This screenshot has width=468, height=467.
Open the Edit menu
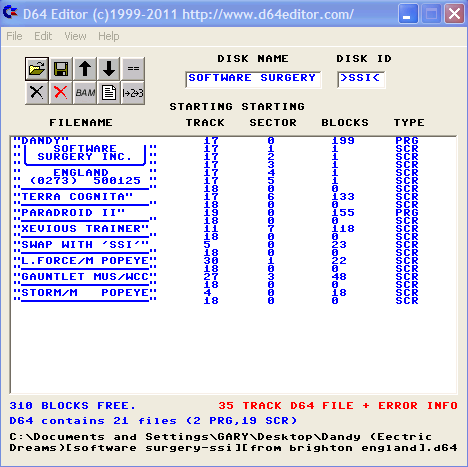tap(43, 36)
